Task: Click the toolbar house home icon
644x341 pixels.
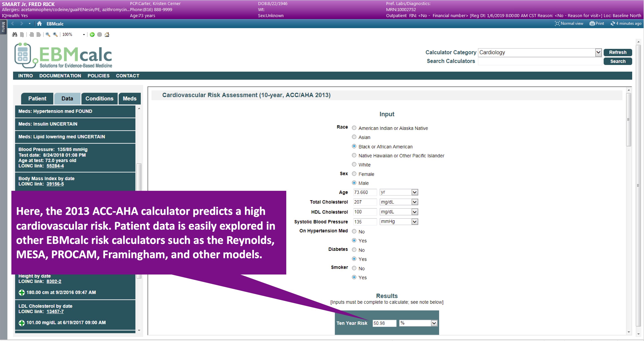Action: 107,34
